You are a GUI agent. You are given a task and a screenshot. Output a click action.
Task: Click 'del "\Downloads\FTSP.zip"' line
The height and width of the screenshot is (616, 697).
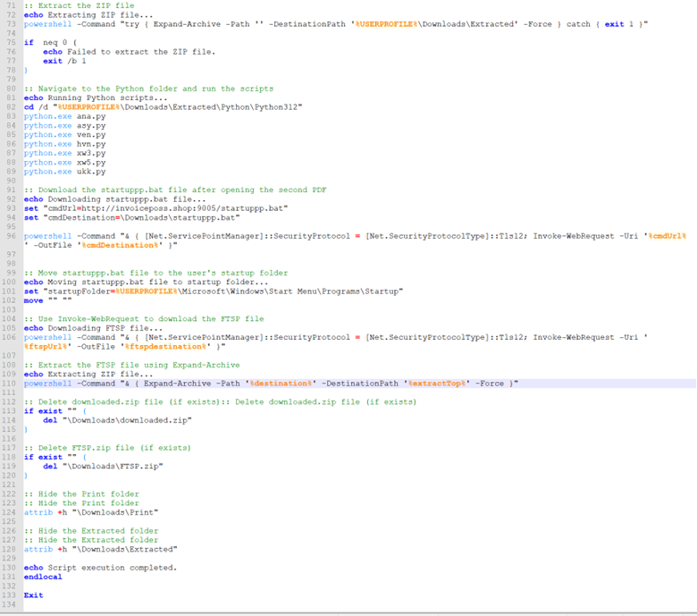[x=103, y=466]
